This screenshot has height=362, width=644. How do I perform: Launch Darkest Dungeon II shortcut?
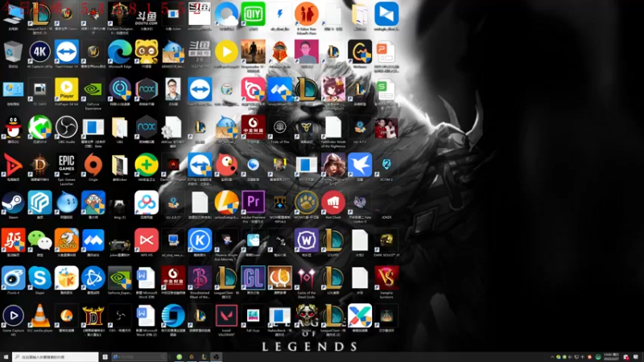[119, 14]
